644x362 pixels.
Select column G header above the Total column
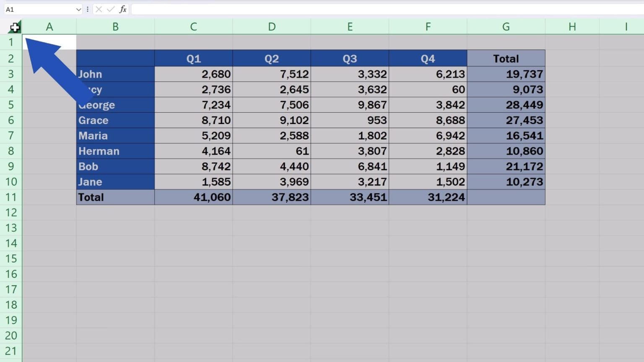[x=506, y=26]
